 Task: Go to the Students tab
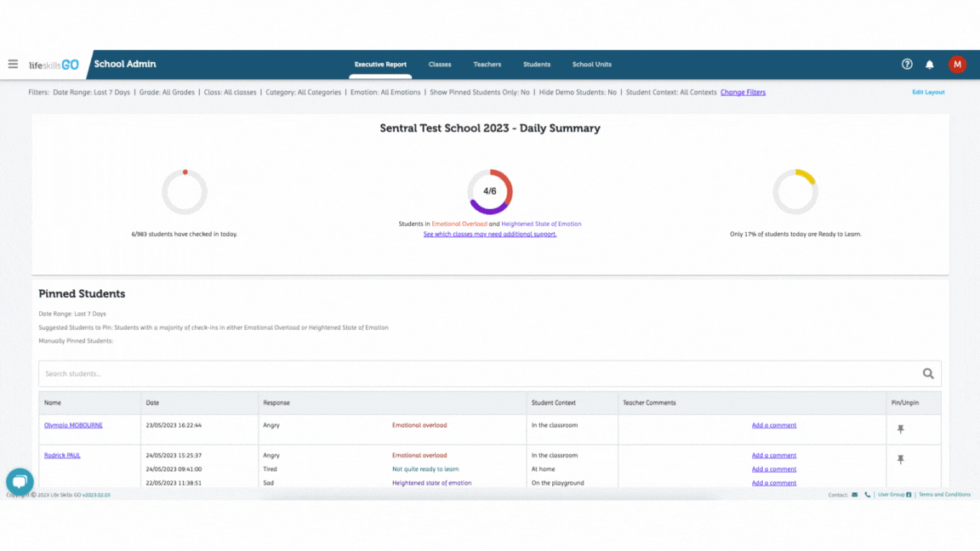536,65
